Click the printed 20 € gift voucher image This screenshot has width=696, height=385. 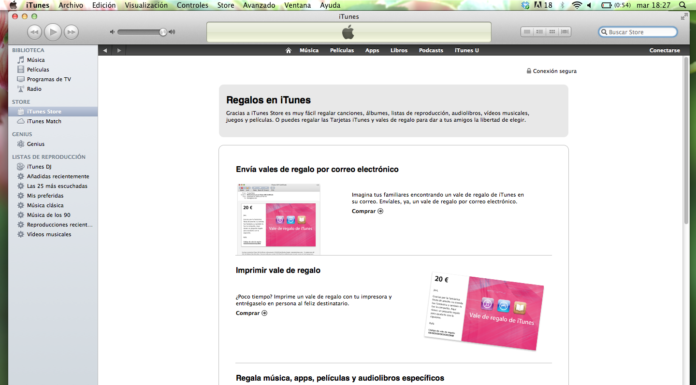click(484, 311)
